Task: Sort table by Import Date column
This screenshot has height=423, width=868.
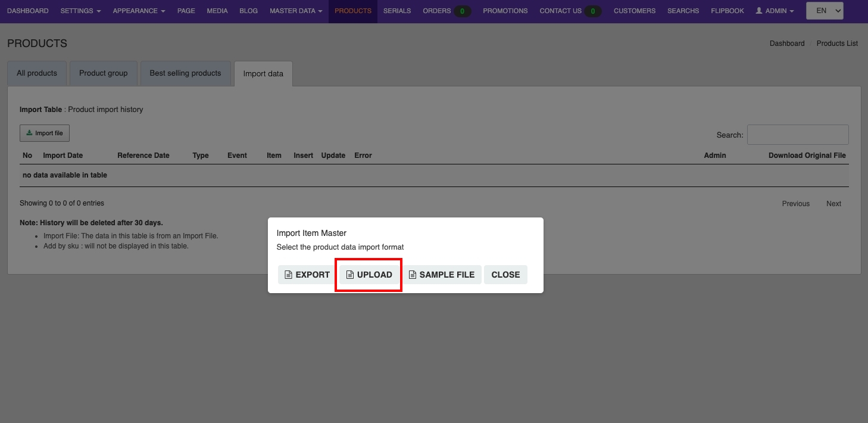Action: tap(63, 155)
